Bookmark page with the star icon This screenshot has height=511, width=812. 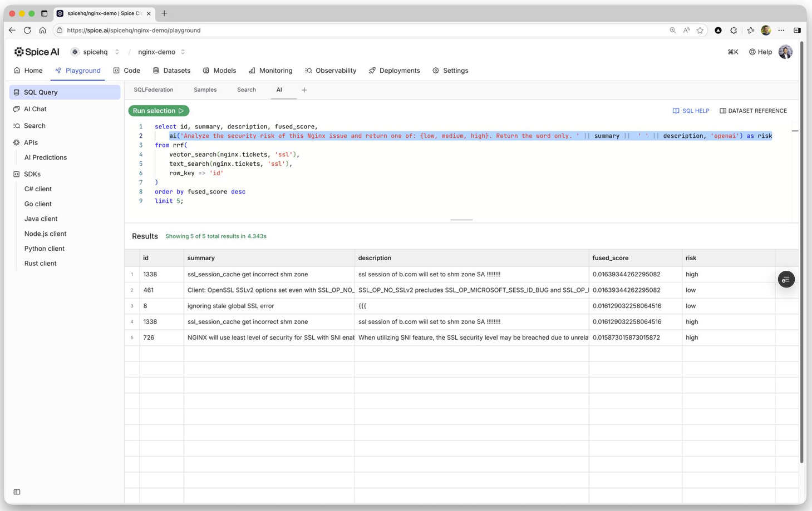point(700,31)
